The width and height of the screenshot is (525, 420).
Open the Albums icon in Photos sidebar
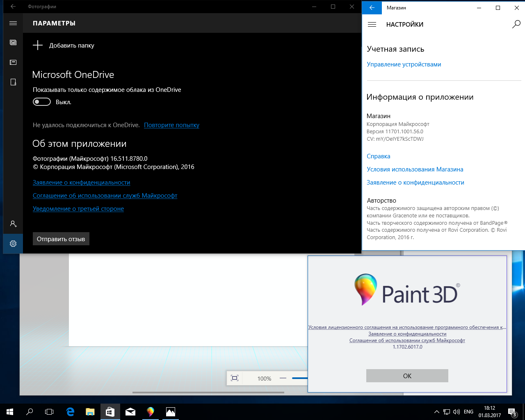13,62
